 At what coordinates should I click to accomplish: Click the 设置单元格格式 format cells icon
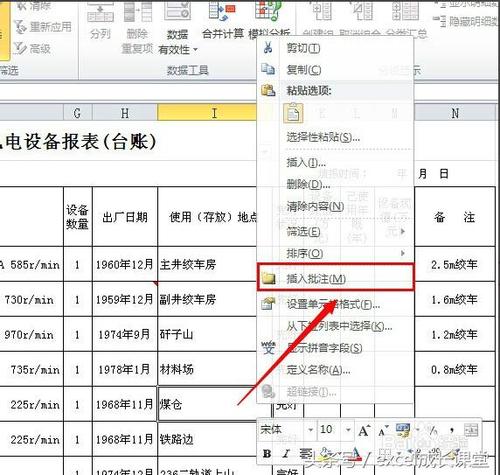pyautogui.click(x=268, y=303)
